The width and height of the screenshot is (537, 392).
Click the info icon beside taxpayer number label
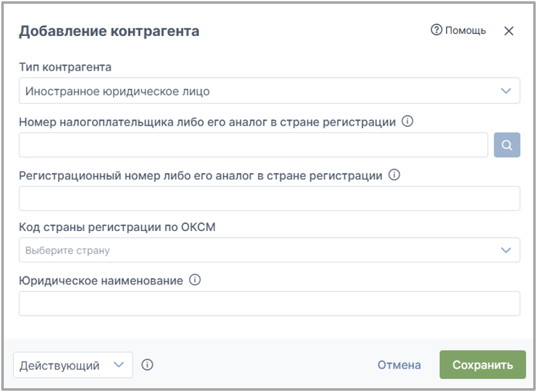click(x=407, y=121)
